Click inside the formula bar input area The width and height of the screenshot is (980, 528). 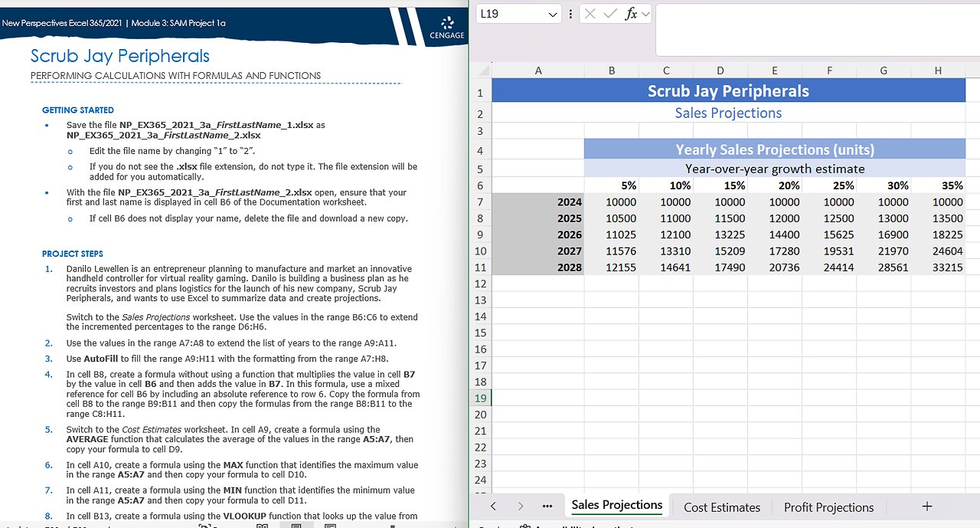[x=818, y=30]
